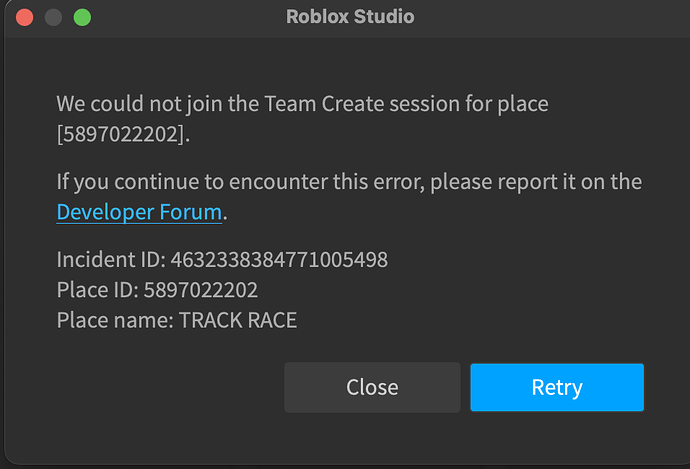This screenshot has width=690, height=469.
Task: Close the window using the red button
Action: pos(25,18)
